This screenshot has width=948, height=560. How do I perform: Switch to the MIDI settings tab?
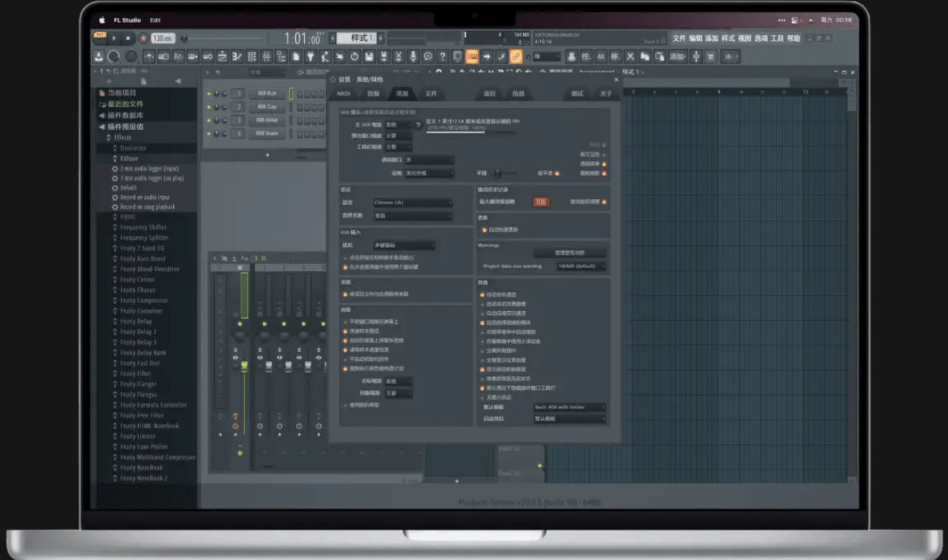pyautogui.click(x=343, y=94)
